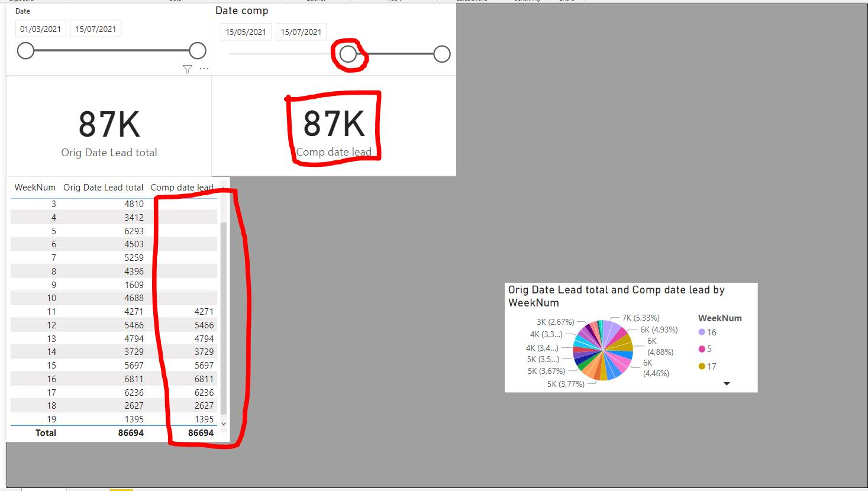This screenshot has height=491, width=868.
Task: Select the 3412 cell in the table
Action: point(134,218)
